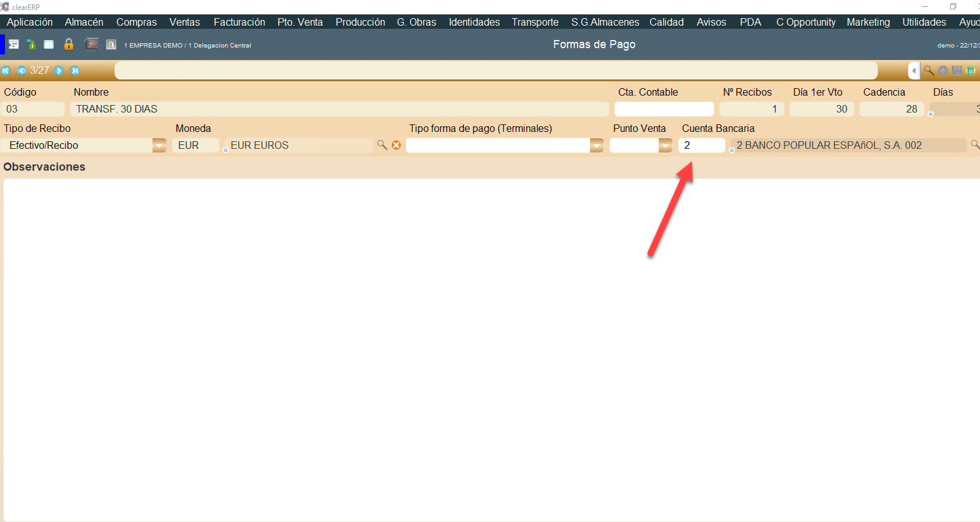980x522 pixels.
Task: Click the recycle bin delete icon
Action: coord(971,71)
